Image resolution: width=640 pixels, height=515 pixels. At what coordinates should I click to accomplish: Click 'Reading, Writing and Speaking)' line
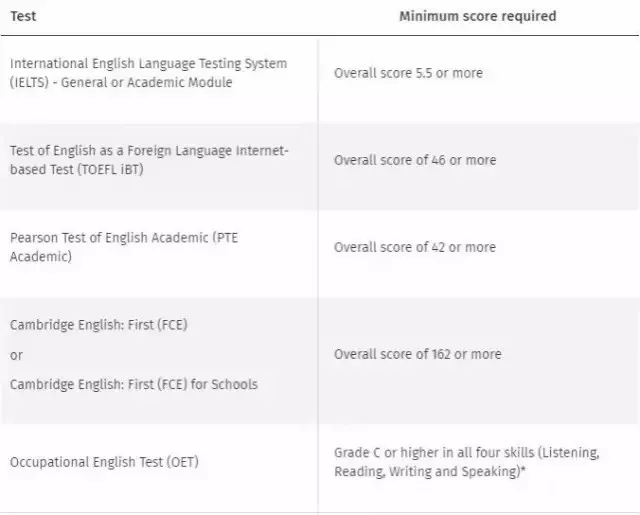point(427,472)
